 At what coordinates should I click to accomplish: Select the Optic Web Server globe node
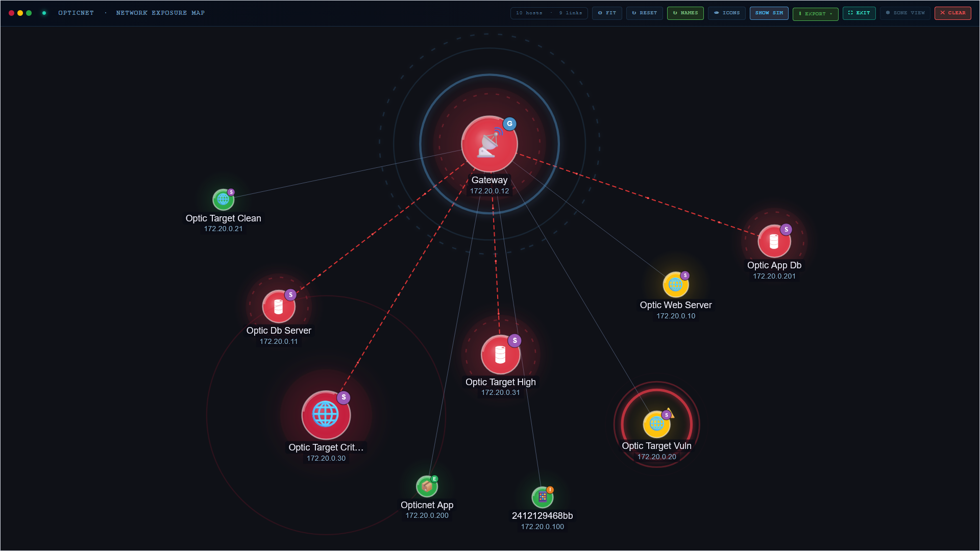pyautogui.click(x=675, y=284)
